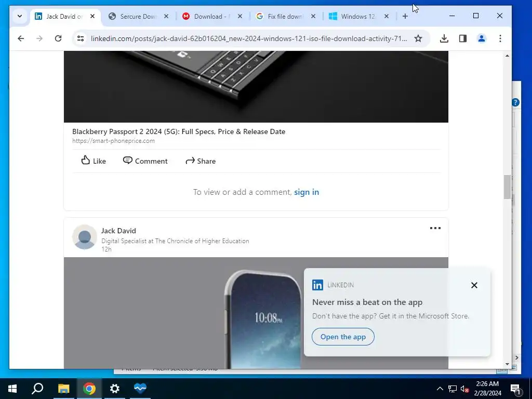Open the Jack David author name link
The height and width of the screenshot is (399, 532).
(x=118, y=231)
